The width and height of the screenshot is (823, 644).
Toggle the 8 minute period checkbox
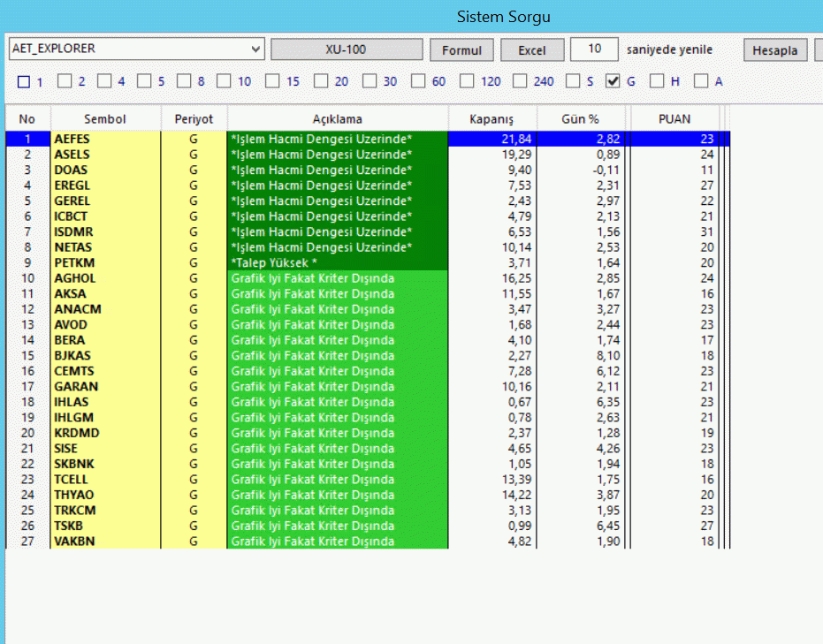[184, 80]
